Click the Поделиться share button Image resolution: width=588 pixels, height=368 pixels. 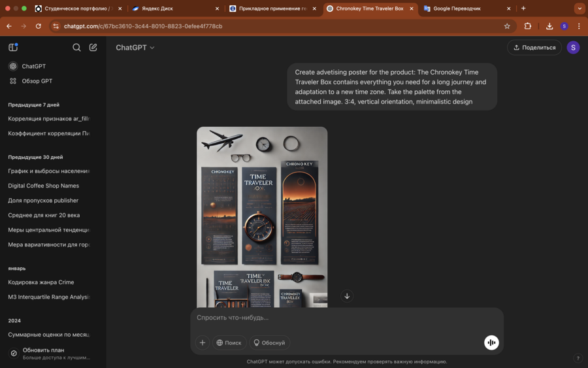pos(534,48)
